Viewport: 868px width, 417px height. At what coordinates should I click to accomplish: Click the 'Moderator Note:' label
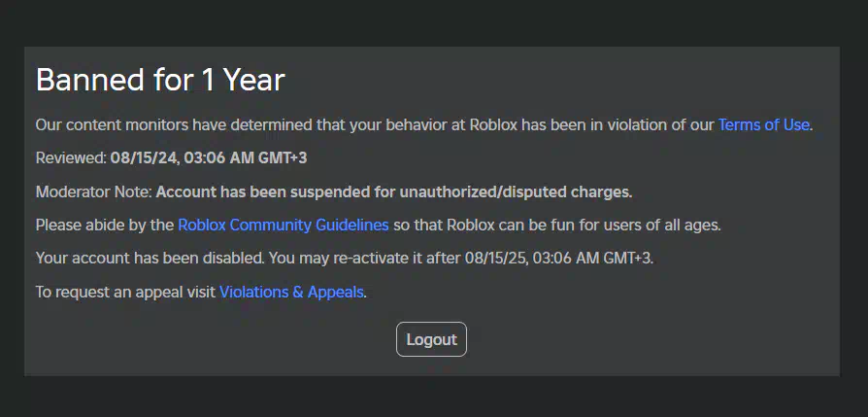(93, 191)
